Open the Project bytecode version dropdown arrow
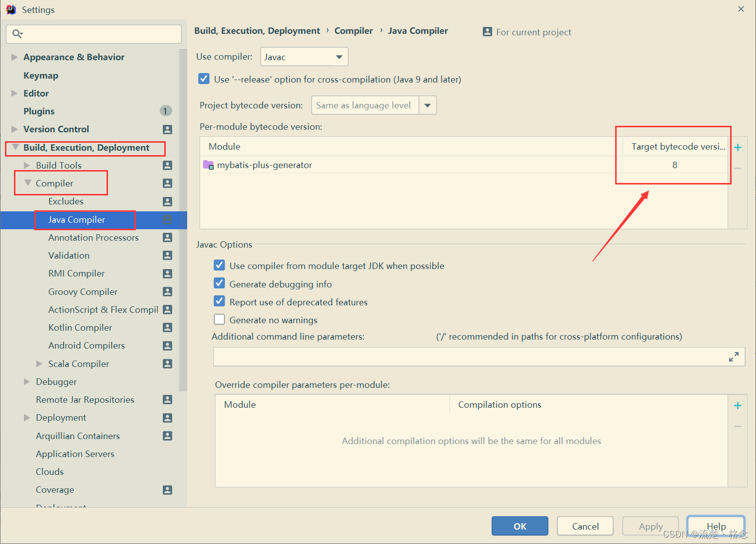The width and height of the screenshot is (756, 544). pyautogui.click(x=428, y=105)
